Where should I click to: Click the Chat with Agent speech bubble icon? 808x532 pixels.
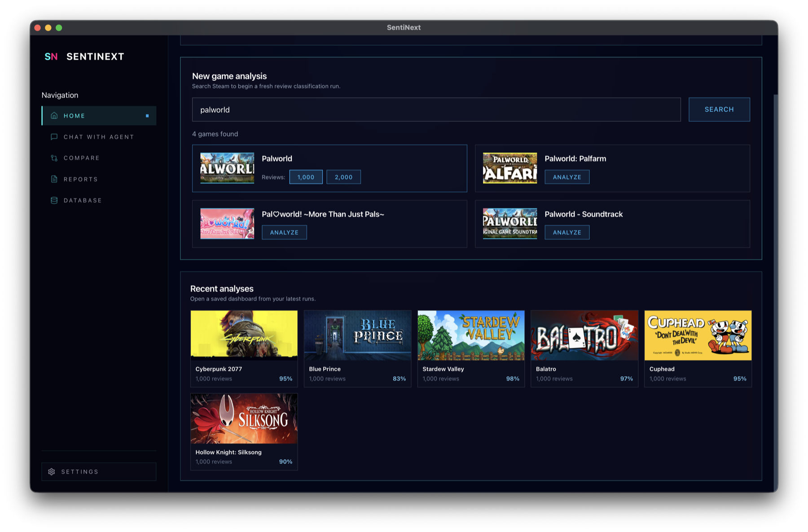tap(54, 137)
